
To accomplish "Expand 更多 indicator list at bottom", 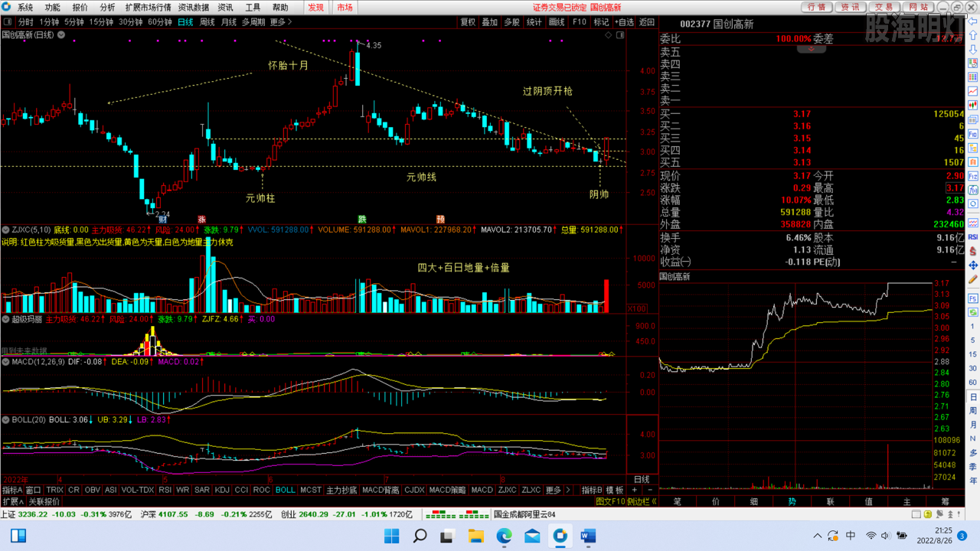I will (555, 490).
